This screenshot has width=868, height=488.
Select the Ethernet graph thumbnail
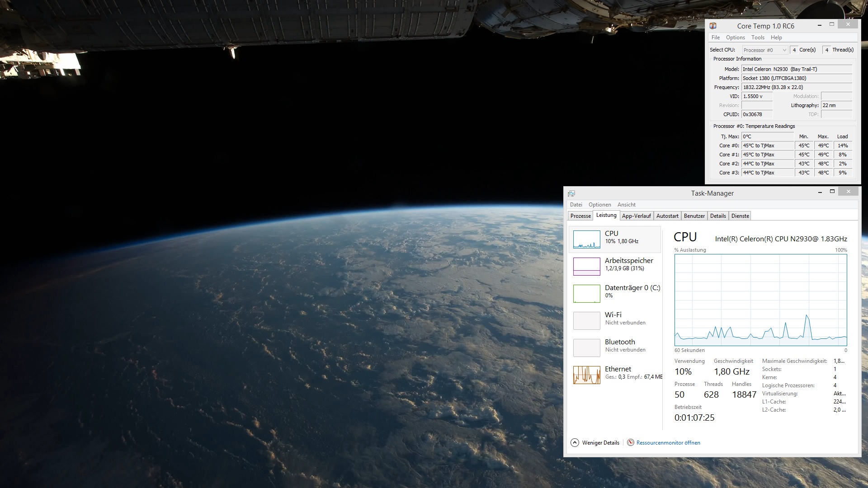[587, 375]
